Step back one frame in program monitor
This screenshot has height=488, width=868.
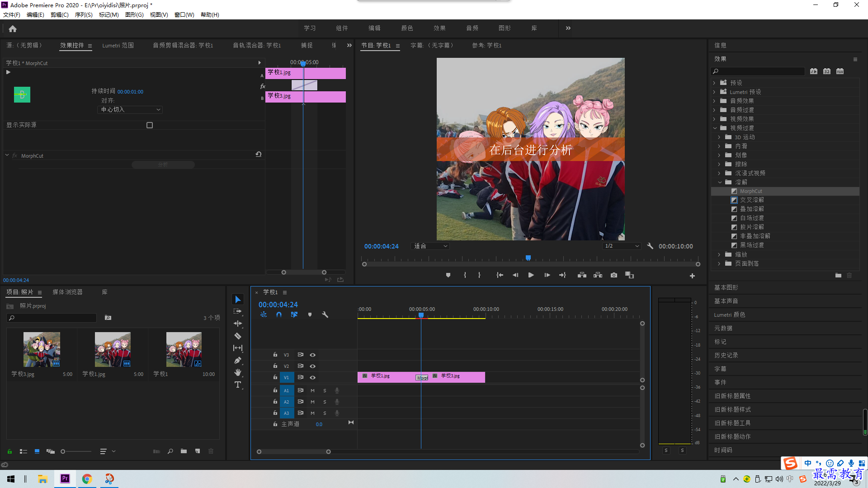click(515, 275)
